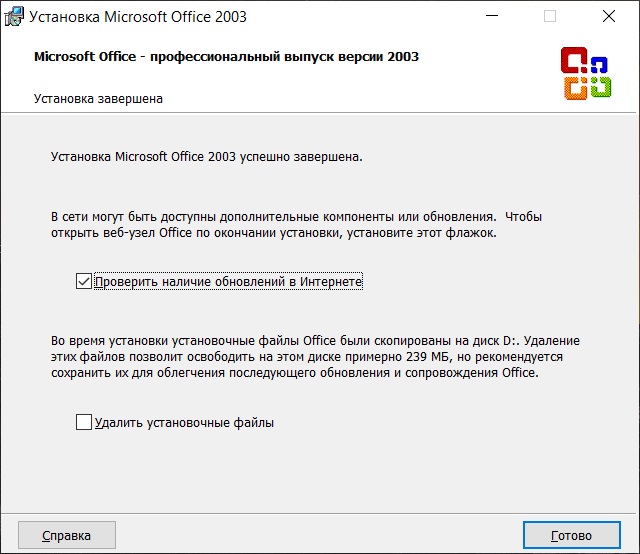The height and width of the screenshot is (554, 640).
Task: Minimize the Office 2003 setup window
Action: coord(492,16)
